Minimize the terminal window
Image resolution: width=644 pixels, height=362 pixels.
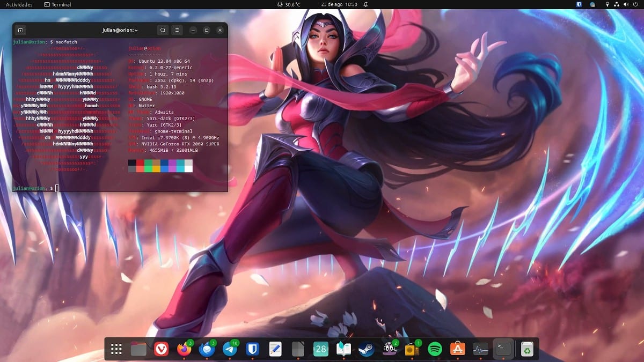click(193, 30)
